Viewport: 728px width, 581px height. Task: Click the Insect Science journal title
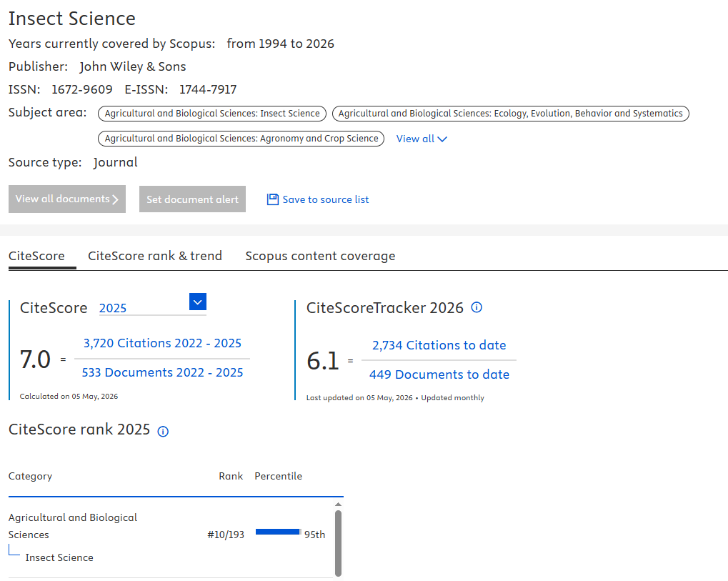72,19
